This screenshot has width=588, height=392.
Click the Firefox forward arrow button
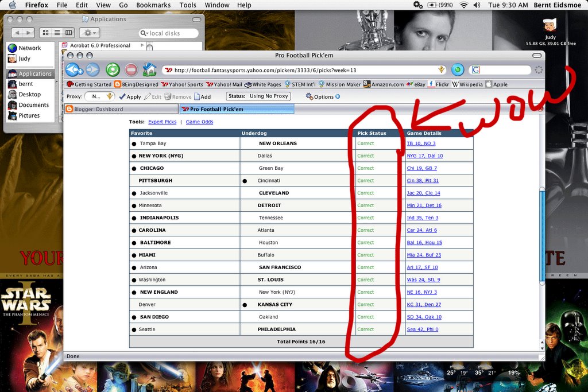coord(92,70)
